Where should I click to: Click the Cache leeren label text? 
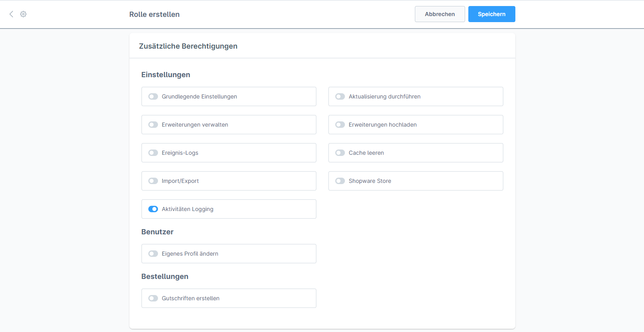[x=366, y=153]
